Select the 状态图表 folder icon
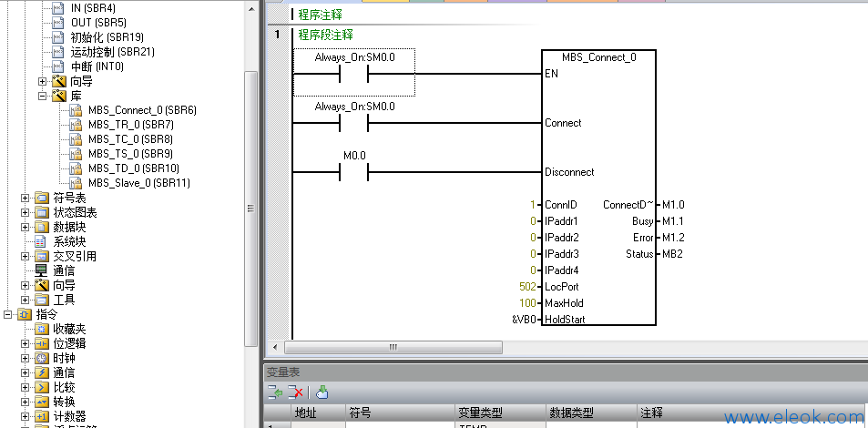 pos(41,212)
